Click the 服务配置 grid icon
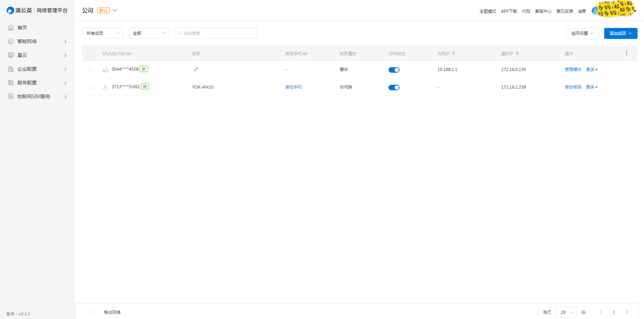644x319 pixels. tap(11, 83)
